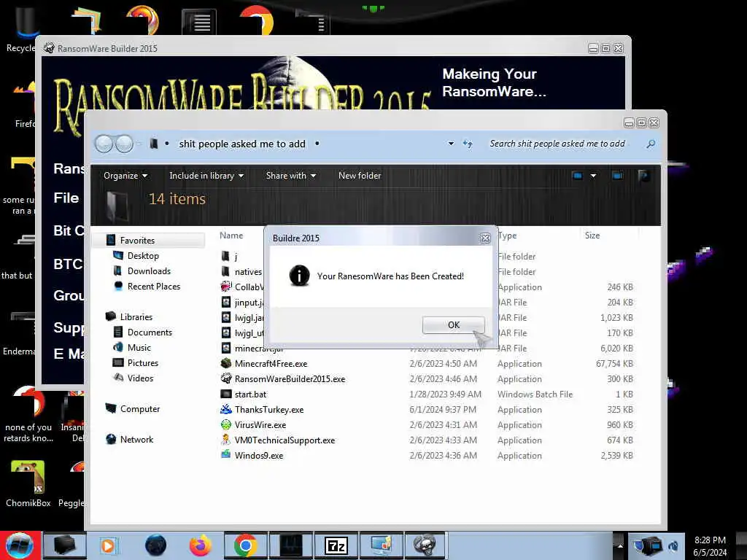Select Windos9.exe file icon
This screenshot has width=747, height=560.
(x=226, y=455)
